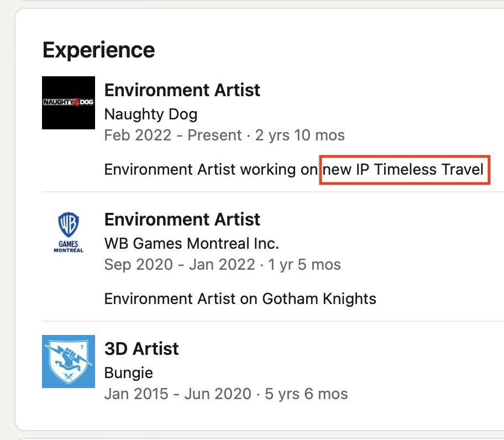Click the Naughty Dog company logo
This screenshot has height=440, width=504.
69,103
